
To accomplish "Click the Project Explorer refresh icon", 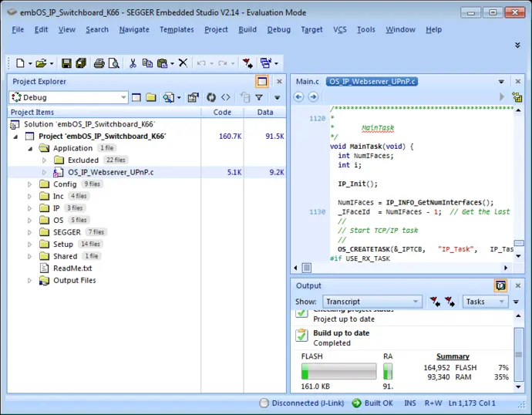I will [210, 97].
